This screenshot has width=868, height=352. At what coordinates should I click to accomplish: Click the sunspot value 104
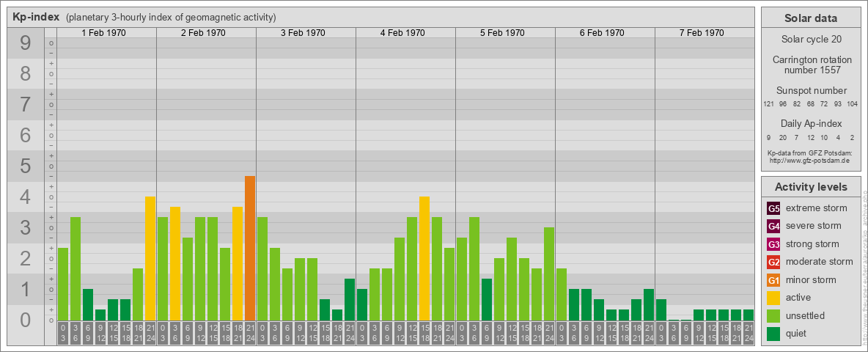coord(853,104)
